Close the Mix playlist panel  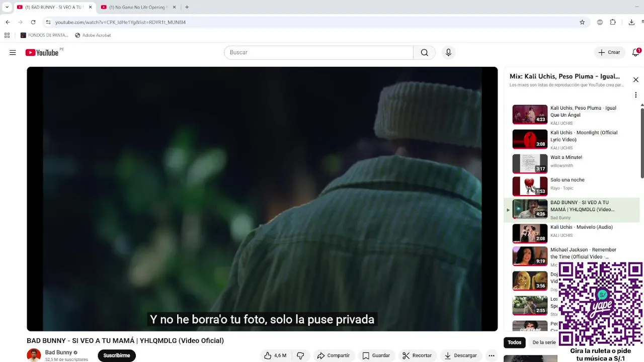point(635,79)
